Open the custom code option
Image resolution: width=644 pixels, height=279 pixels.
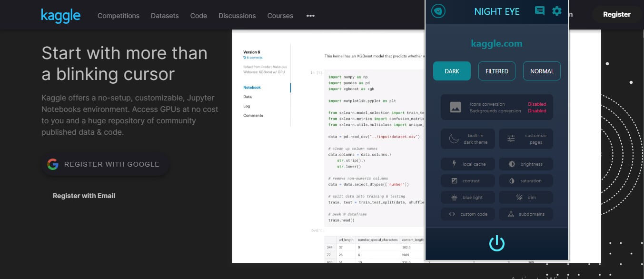[x=468, y=214]
